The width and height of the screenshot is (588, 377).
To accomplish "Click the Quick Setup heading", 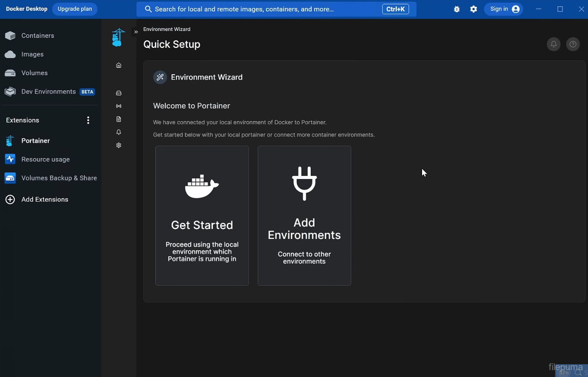I will tap(172, 44).
